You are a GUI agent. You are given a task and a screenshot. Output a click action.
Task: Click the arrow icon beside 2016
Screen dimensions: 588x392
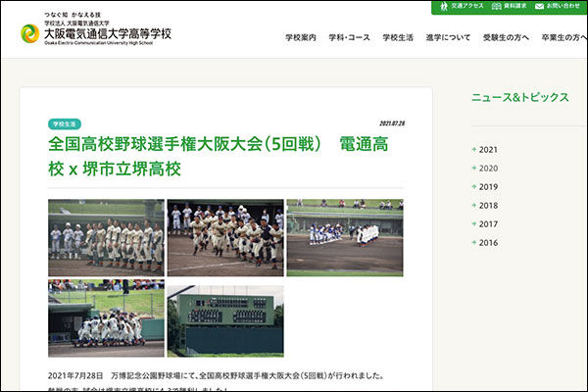(474, 242)
